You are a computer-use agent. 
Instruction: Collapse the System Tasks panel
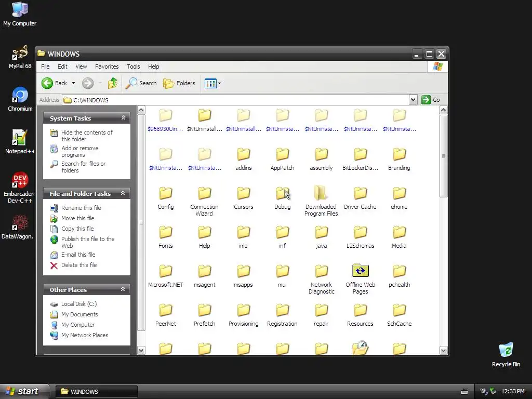(x=123, y=118)
